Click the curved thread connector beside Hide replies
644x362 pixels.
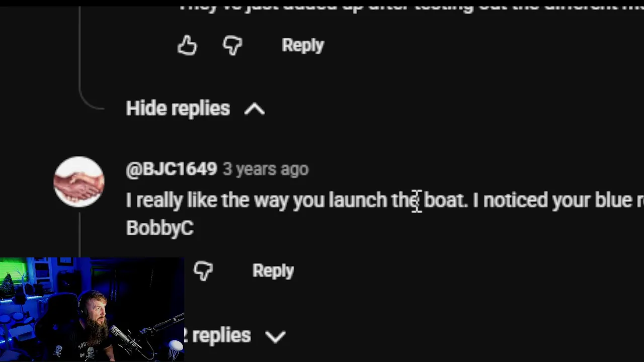[x=92, y=96]
